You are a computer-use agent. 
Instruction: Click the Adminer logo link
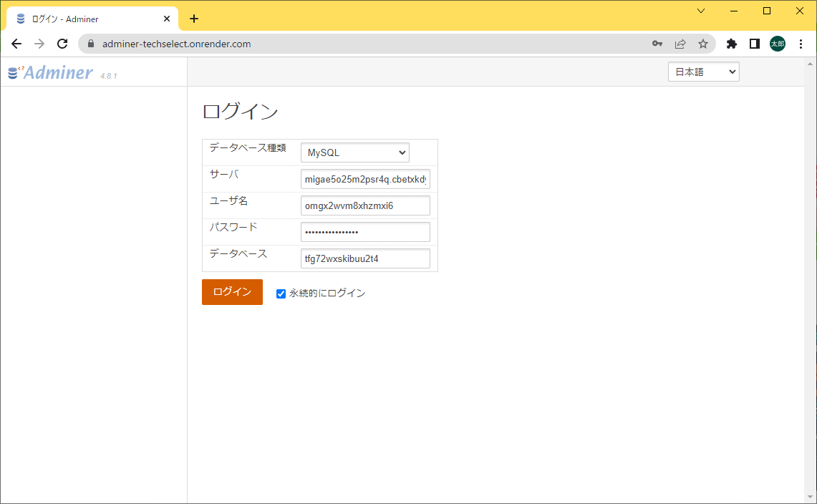point(51,72)
